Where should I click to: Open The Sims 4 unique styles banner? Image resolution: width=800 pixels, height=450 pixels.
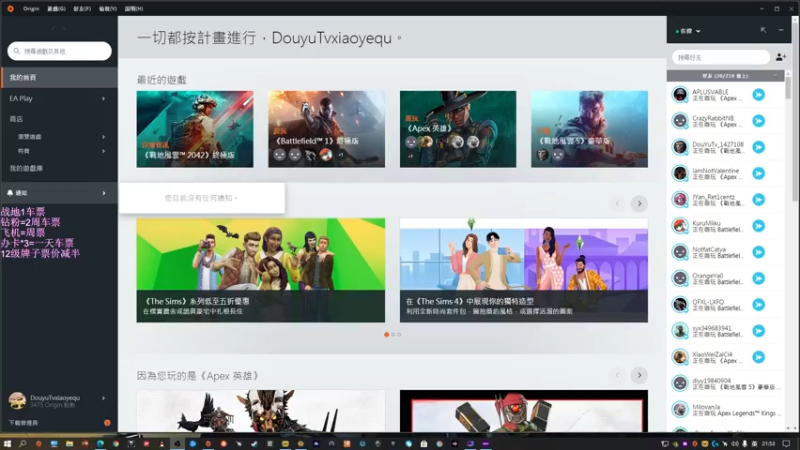click(x=524, y=270)
